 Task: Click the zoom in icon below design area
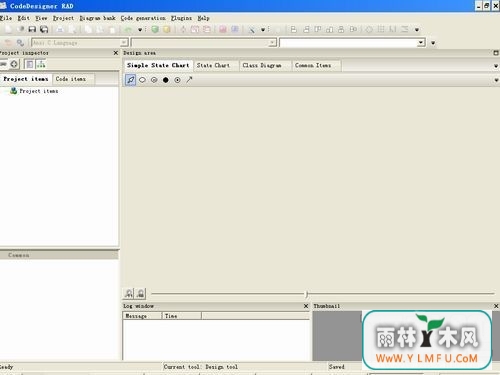129,293
